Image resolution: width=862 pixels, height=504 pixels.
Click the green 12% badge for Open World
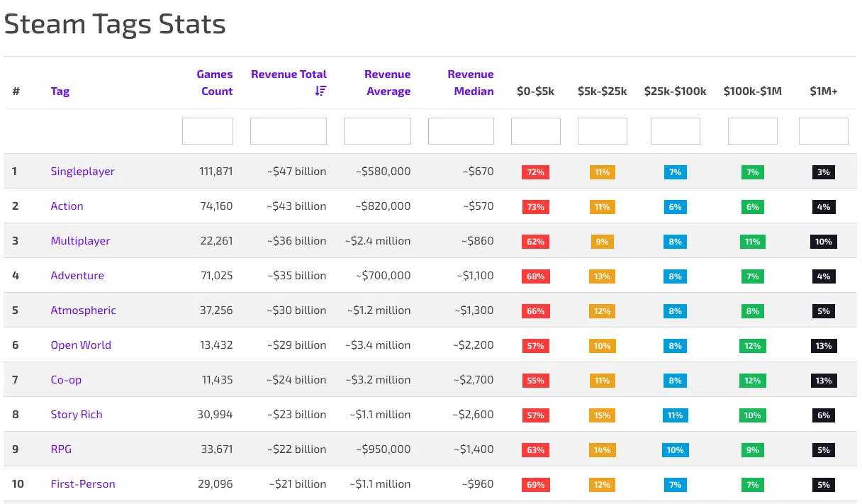[753, 346]
